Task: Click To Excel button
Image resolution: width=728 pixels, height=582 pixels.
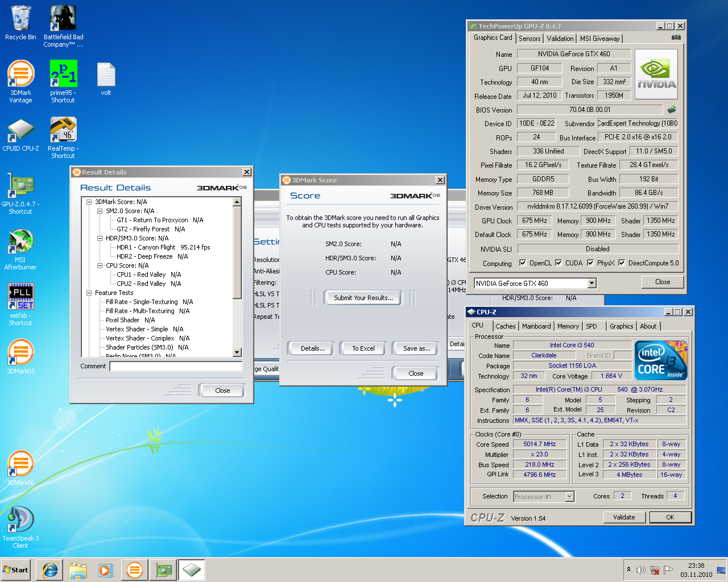Action: coord(363,348)
